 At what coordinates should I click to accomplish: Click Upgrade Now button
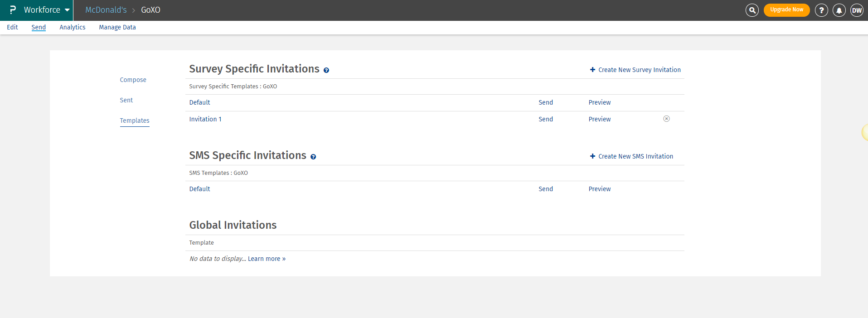786,10
